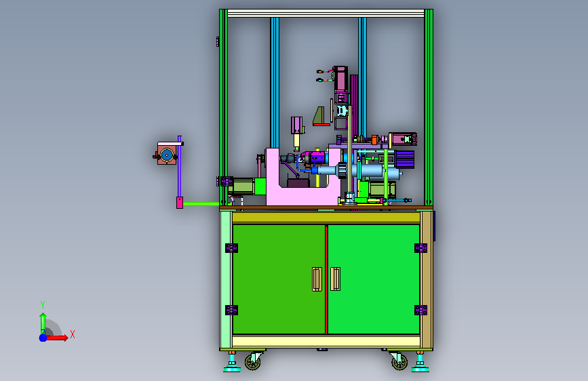Select the right blue vertical column

coord(362,77)
